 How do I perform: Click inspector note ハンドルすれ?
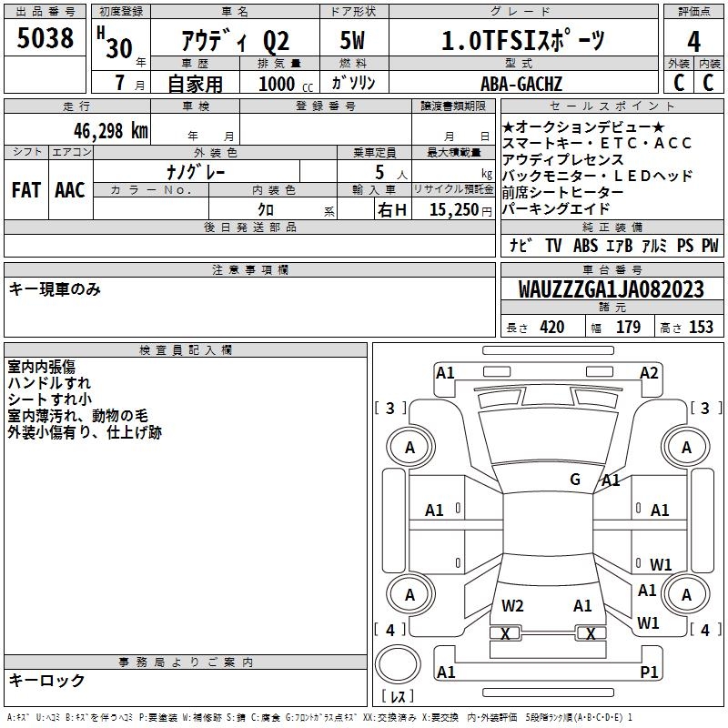(x=49, y=382)
